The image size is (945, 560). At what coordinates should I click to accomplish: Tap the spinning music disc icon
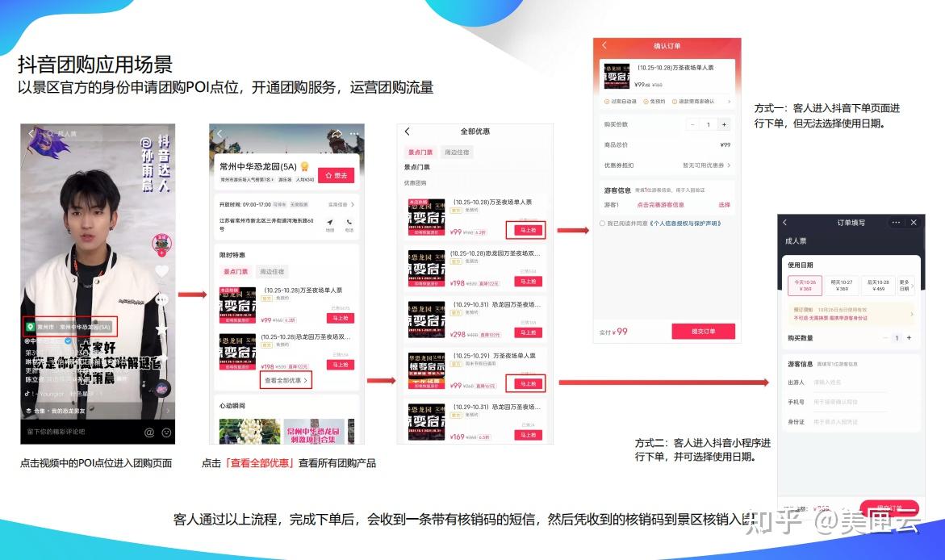161,389
